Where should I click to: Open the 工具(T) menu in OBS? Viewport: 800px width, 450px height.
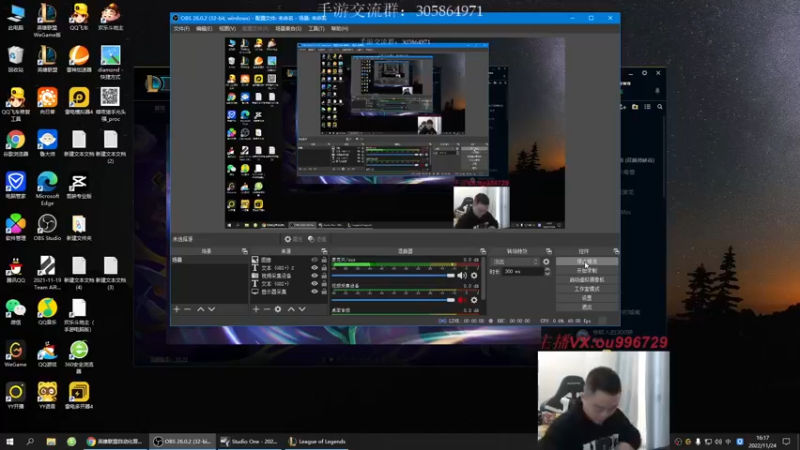316,29
